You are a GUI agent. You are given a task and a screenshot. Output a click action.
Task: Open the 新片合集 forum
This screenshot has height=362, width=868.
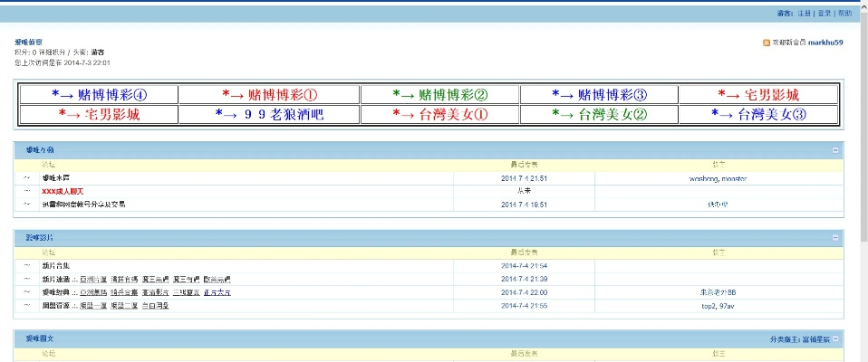[56, 266]
